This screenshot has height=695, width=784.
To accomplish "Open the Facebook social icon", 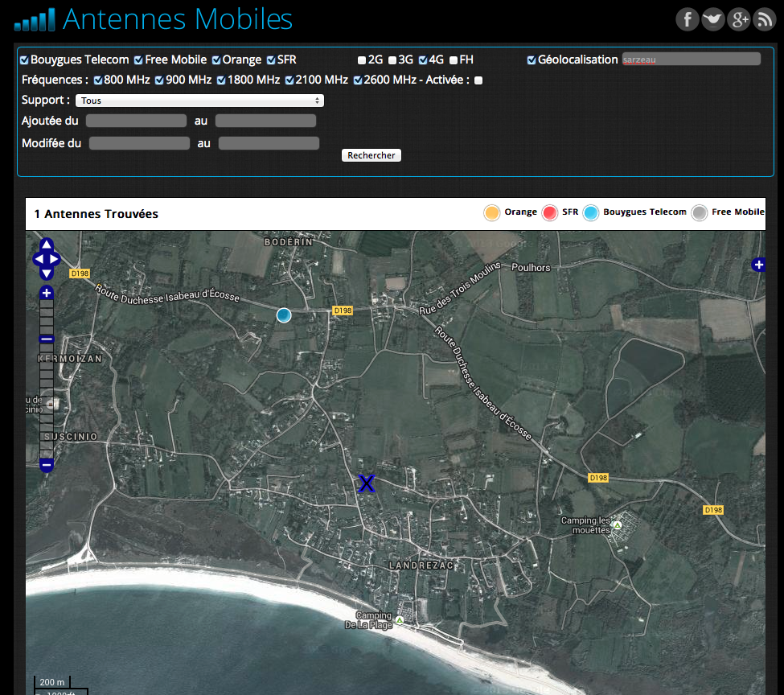I will (688, 19).
